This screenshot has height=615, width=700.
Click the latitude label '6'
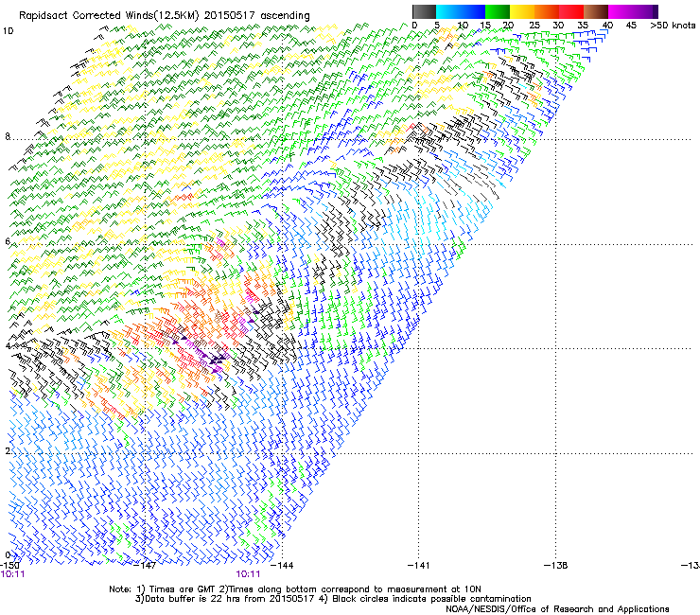pyautogui.click(x=8, y=241)
